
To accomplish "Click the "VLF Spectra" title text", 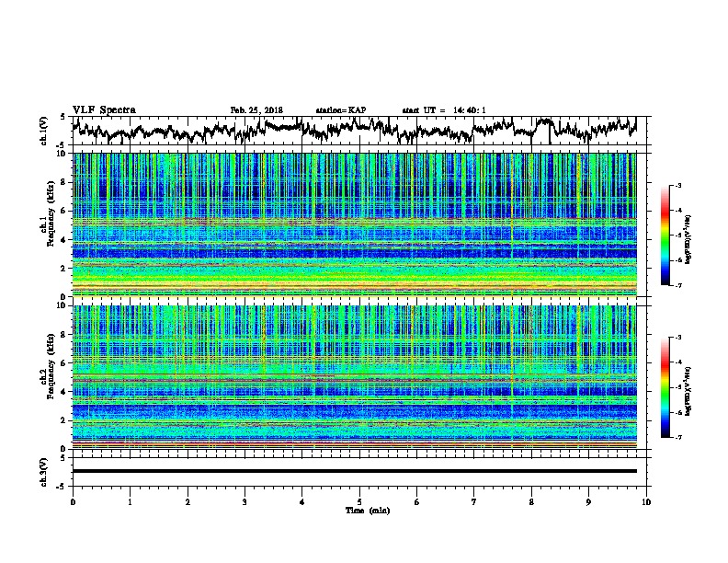I will tap(104, 109).
